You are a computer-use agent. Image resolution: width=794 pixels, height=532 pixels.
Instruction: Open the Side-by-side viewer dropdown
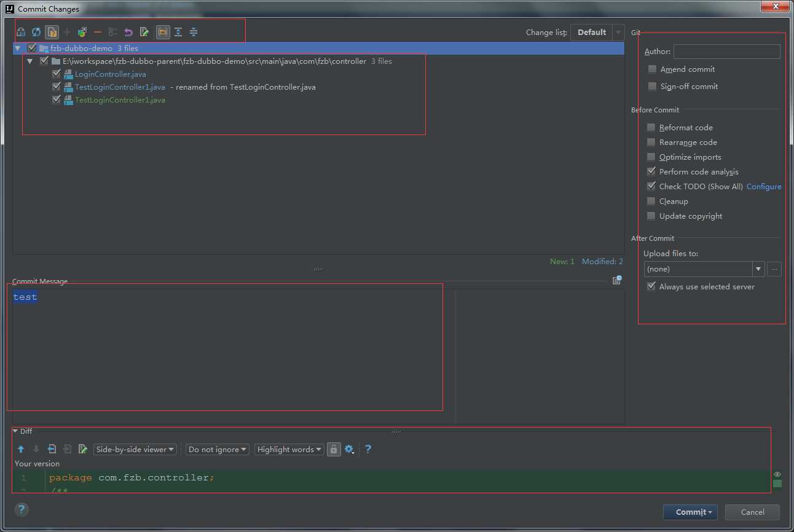(135, 449)
